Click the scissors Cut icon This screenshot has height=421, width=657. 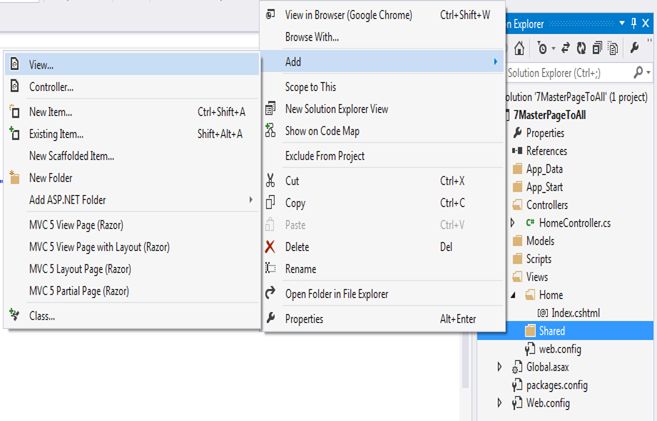pyautogui.click(x=271, y=181)
